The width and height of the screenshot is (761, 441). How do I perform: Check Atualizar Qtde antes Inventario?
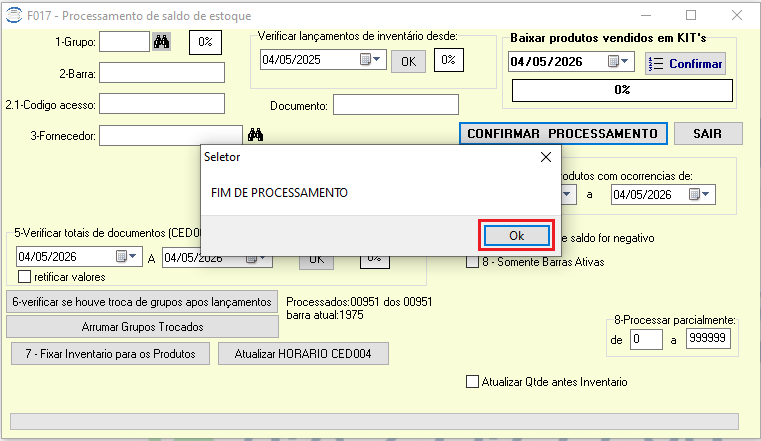472,382
